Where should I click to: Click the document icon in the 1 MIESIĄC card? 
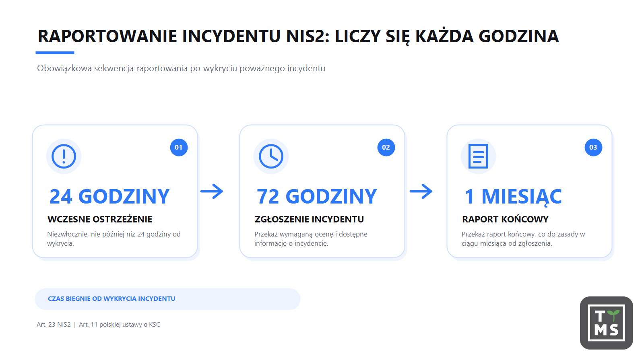tap(478, 156)
